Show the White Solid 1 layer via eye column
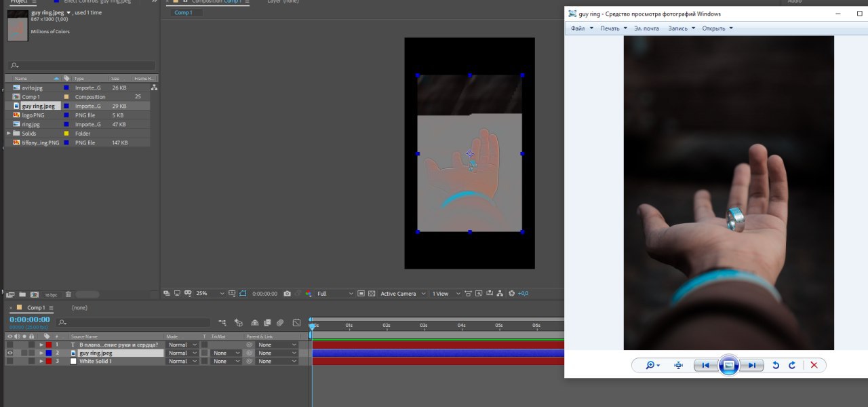The width and height of the screenshot is (868, 407). [9, 361]
